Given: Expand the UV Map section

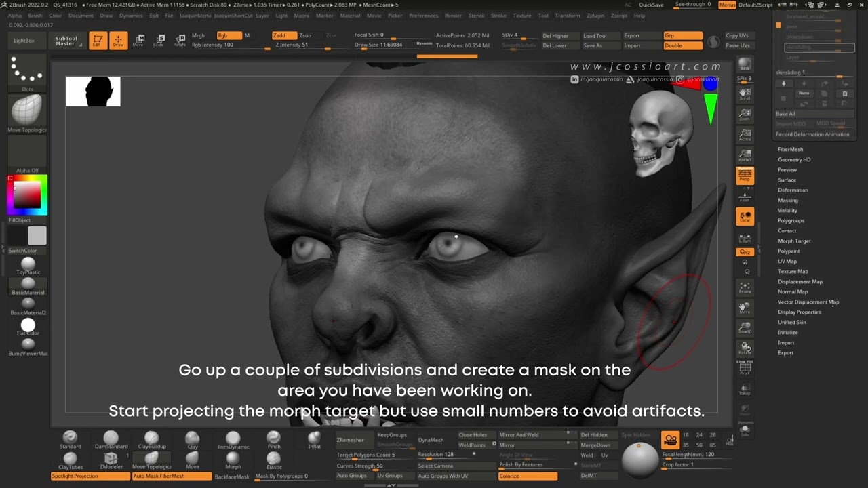Looking at the screenshot, I should pyautogui.click(x=787, y=261).
